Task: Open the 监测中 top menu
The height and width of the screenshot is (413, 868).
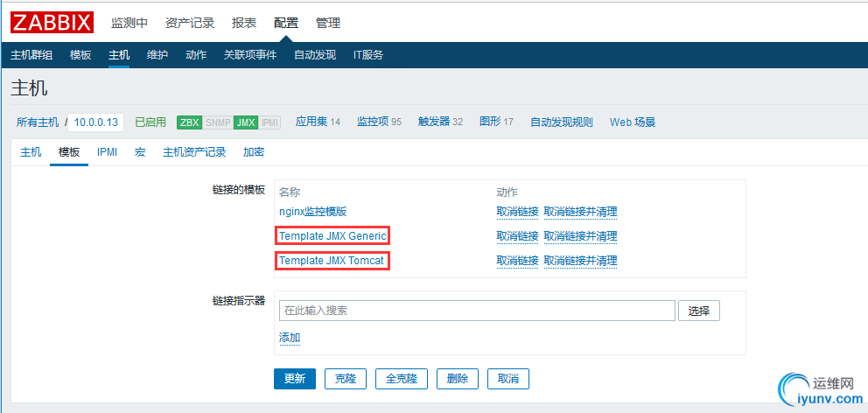Action: [129, 23]
